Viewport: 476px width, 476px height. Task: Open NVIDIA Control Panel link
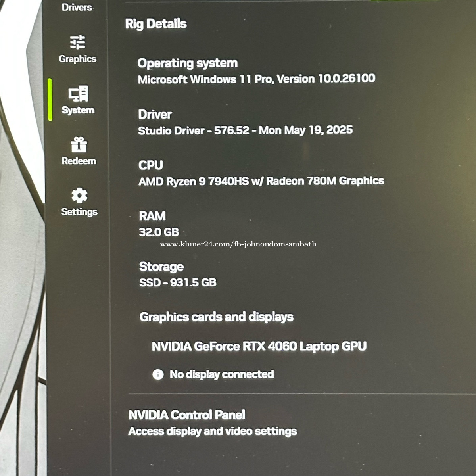tap(187, 415)
